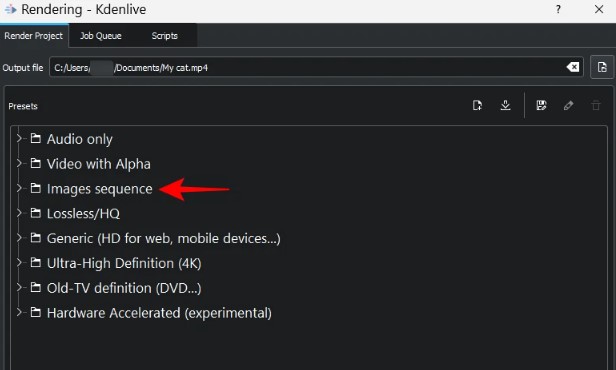616x370 pixels.
Task: Expand the Video with Alpha group
Action: [x=18, y=163]
